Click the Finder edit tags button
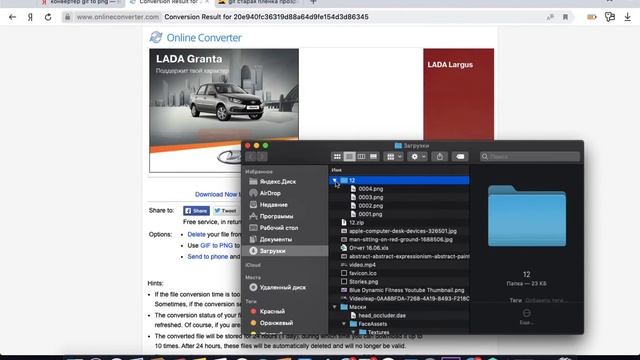This screenshot has height=360, width=640. 460,157
